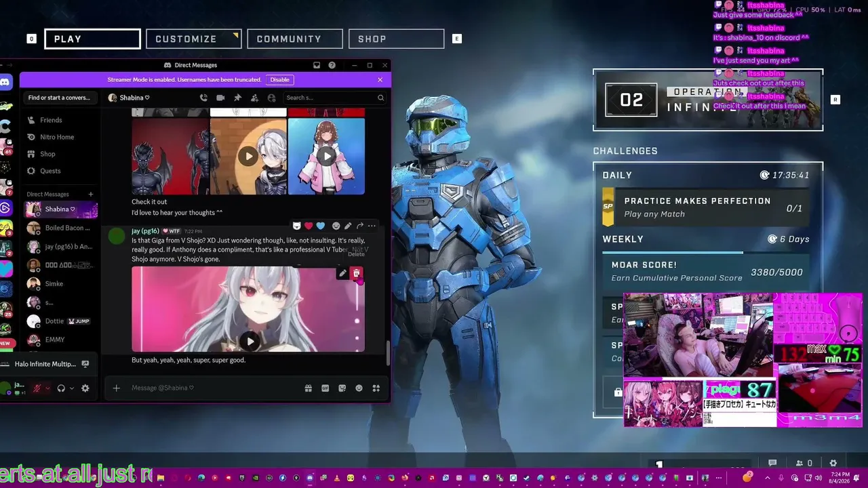Toggle Discord headphones deafen
This screenshot has width=868, height=488.
(x=61, y=388)
